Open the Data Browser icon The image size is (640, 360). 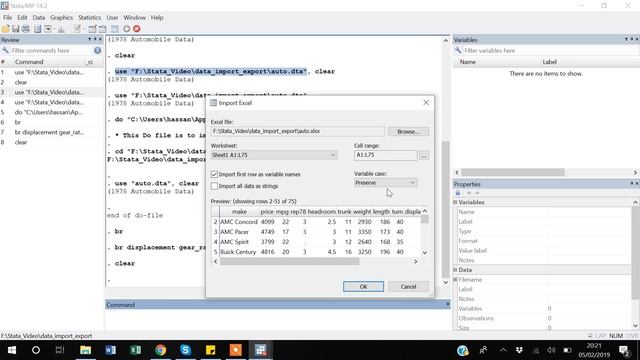pyautogui.click(x=102, y=29)
